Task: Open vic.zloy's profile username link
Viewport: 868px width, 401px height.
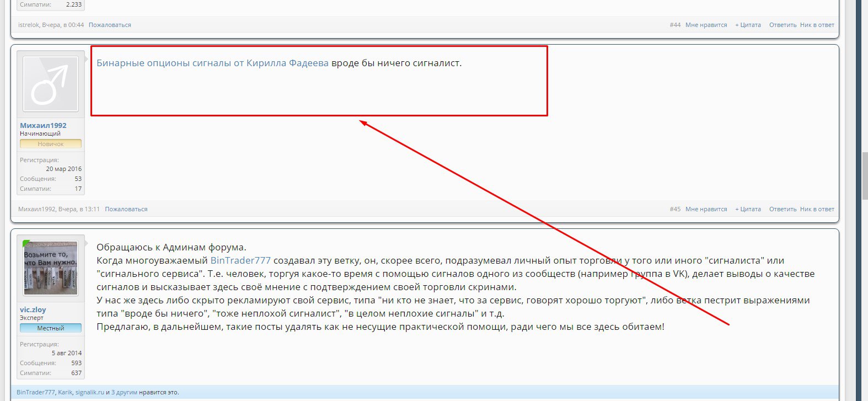Action: click(x=33, y=309)
